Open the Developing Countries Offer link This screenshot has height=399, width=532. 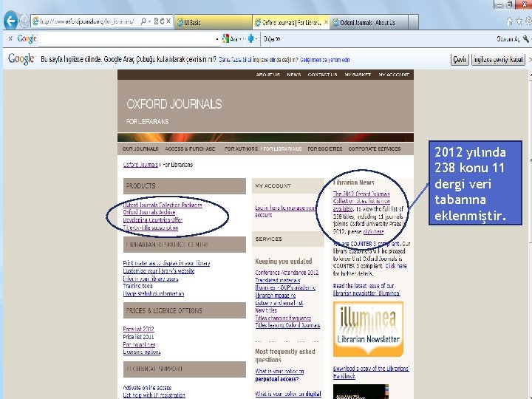[x=153, y=220]
